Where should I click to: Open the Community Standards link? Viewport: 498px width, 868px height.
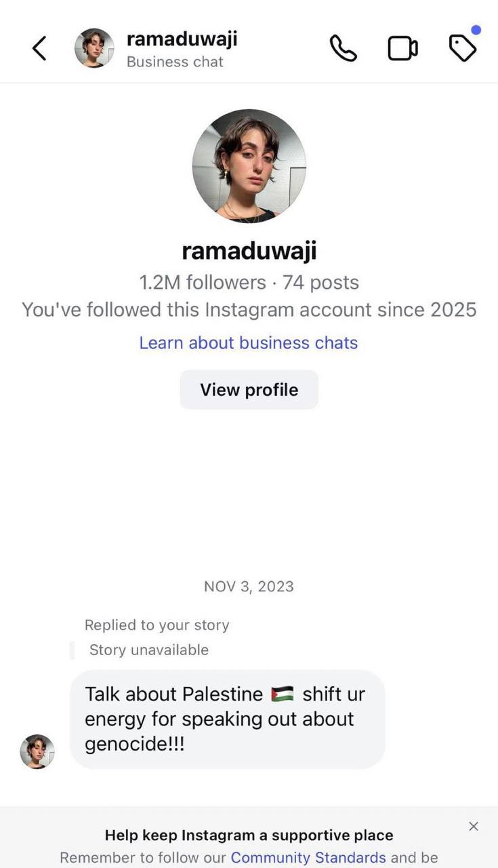point(308,858)
